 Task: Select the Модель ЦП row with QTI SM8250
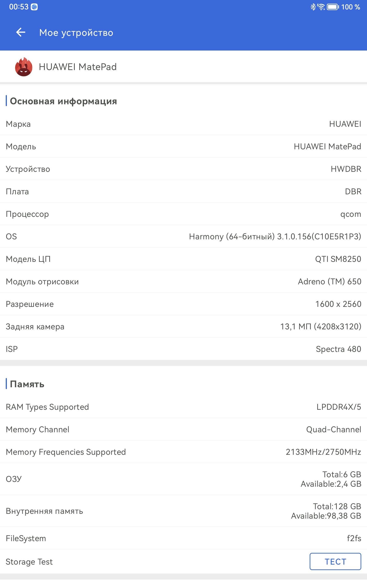(x=183, y=259)
